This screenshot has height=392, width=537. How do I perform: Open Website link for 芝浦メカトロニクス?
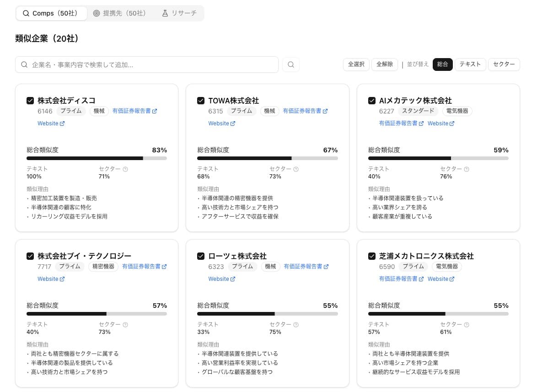[441, 279]
